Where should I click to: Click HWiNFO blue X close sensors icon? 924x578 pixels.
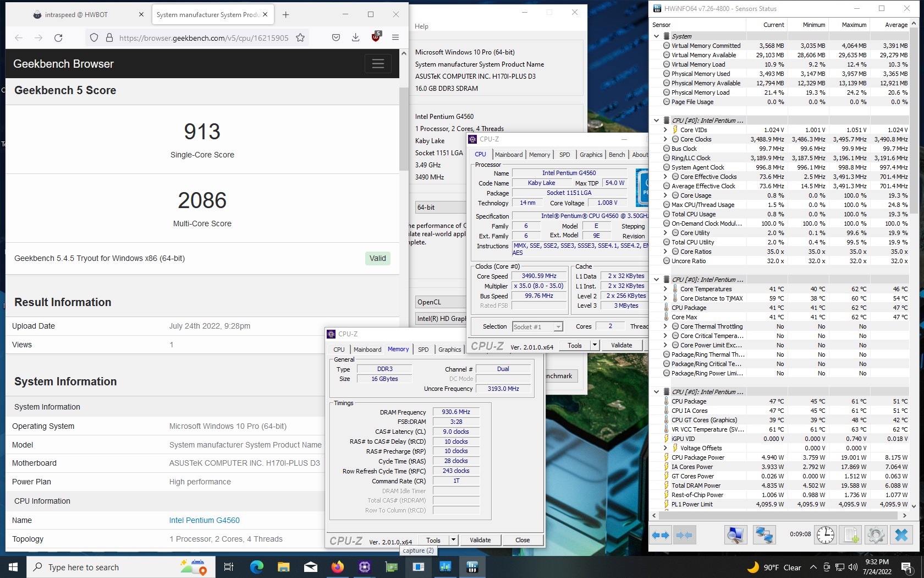901,535
